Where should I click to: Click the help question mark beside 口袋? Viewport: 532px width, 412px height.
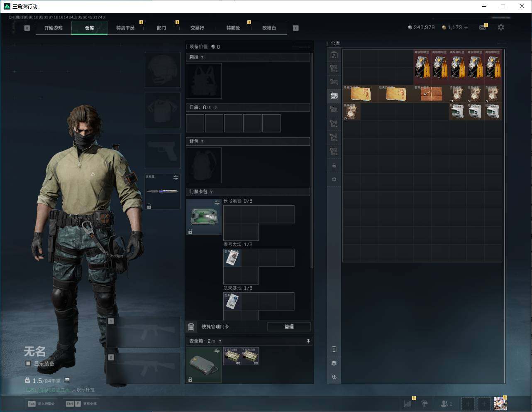click(215, 108)
